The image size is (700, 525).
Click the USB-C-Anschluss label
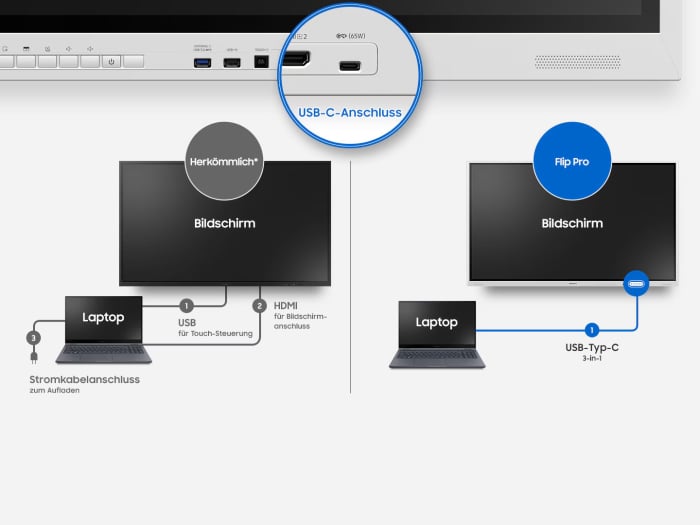click(x=350, y=112)
